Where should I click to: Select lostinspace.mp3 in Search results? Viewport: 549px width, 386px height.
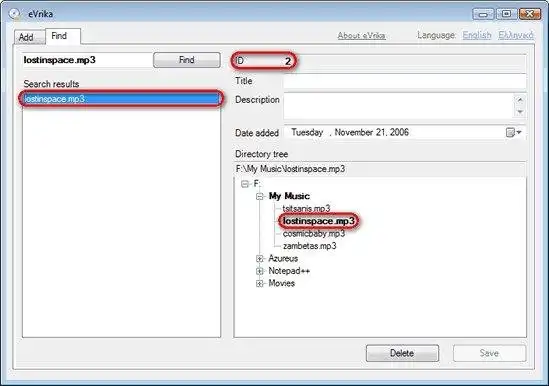click(x=121, y=99)
